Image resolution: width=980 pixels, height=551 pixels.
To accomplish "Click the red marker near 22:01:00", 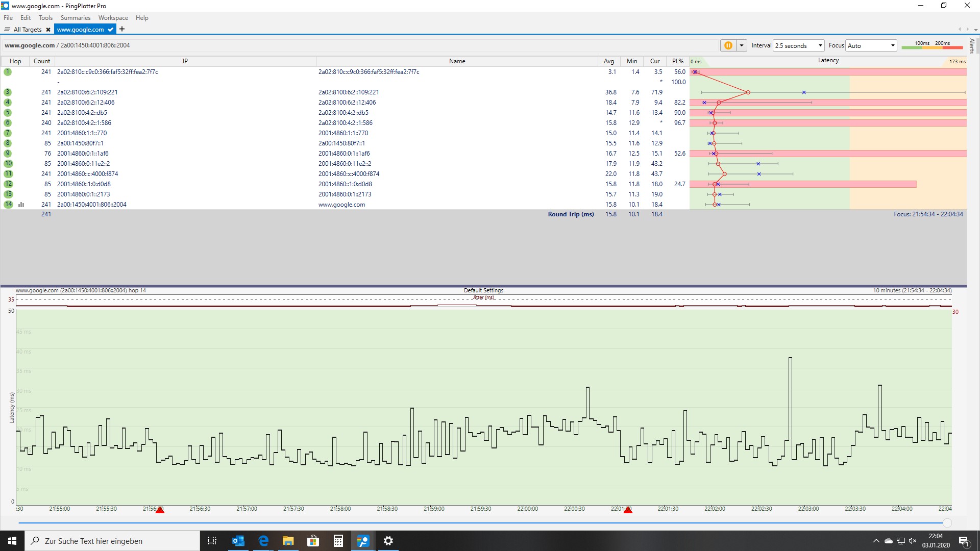I will (x=628, y=510).
